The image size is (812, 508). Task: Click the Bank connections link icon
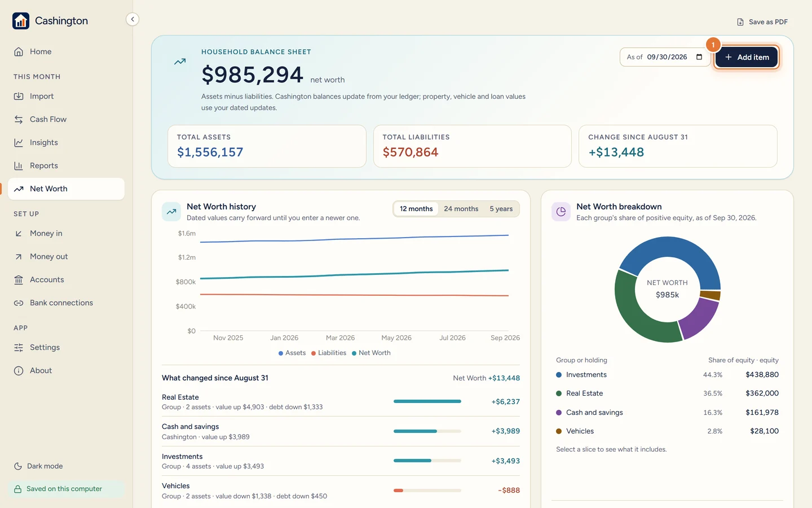coord(19,303)
